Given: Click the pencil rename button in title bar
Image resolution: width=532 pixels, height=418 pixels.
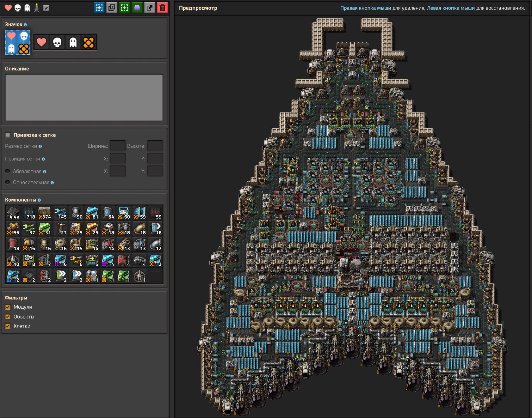Looking at the screenshot, I should coord(46,8).
